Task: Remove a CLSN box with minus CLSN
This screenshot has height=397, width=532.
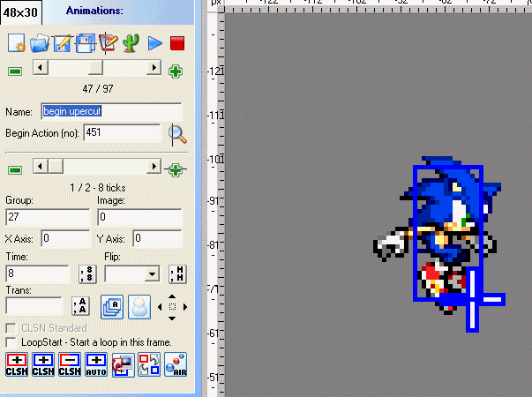Action: click(x=70, y=364)
